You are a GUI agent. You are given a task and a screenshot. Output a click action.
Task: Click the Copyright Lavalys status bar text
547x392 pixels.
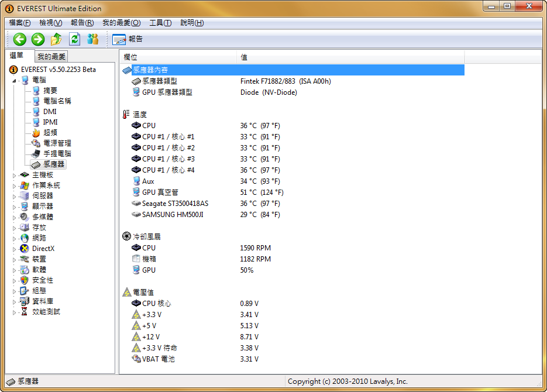tap(348, 381)
